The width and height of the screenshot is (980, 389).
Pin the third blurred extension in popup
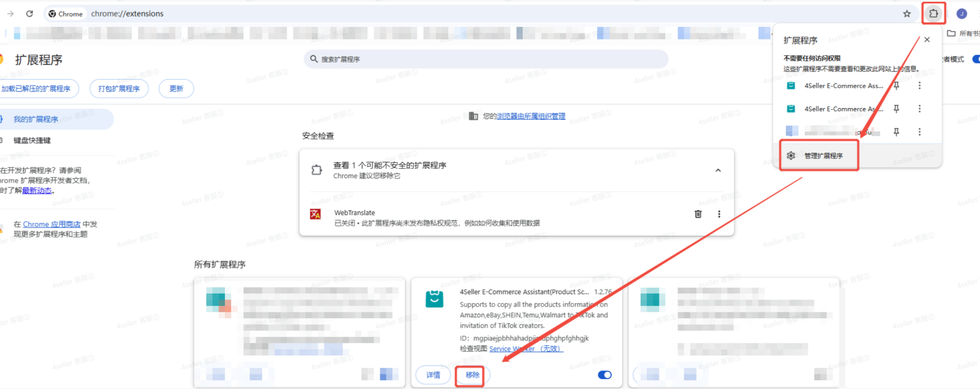click(896, 132)
